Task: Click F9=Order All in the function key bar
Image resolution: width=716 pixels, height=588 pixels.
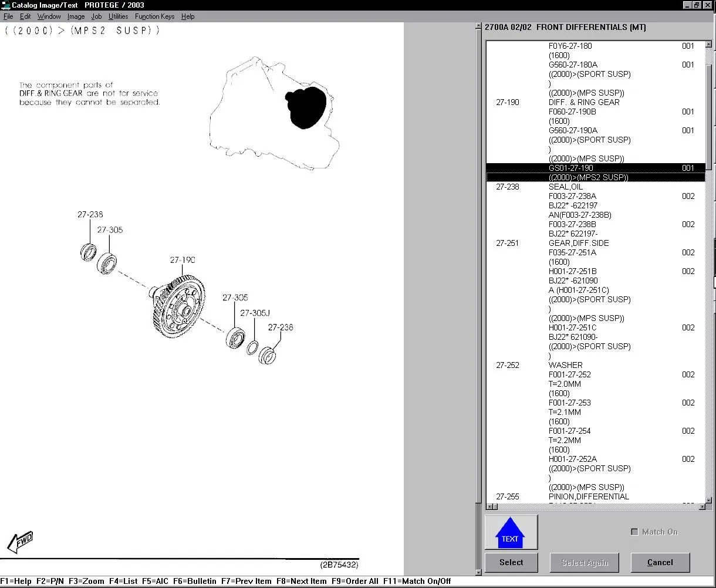Action: point(355,581)
